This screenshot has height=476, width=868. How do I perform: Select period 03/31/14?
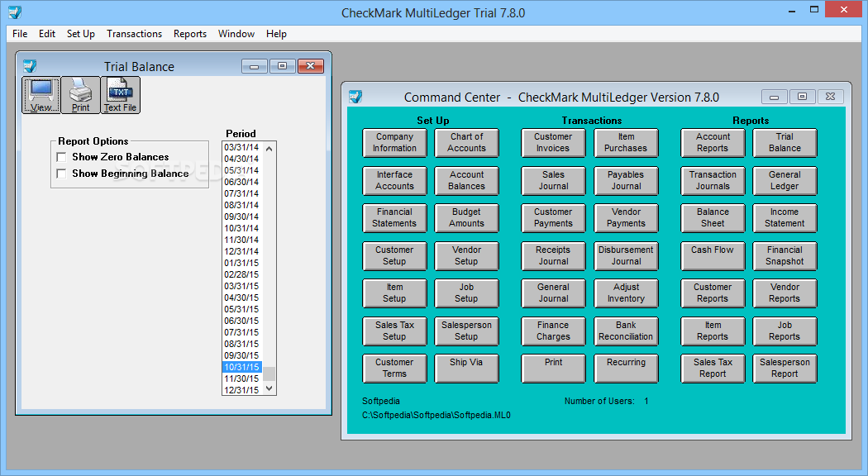tap(241, 147)
